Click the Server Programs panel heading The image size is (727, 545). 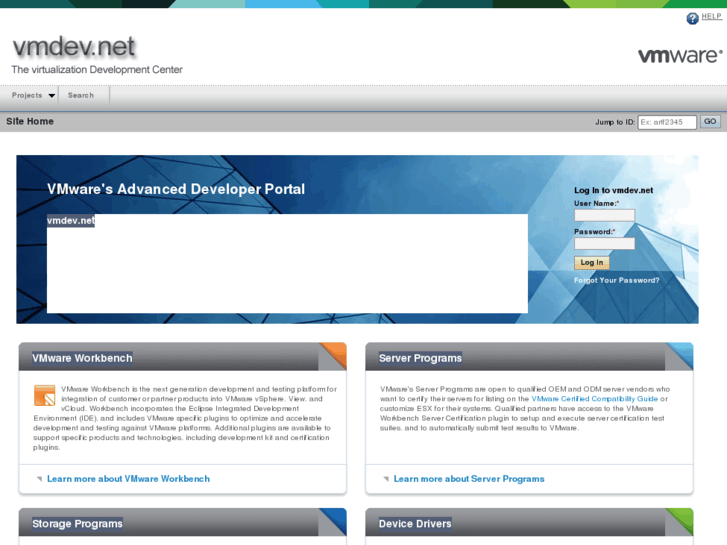pos(420,358)
